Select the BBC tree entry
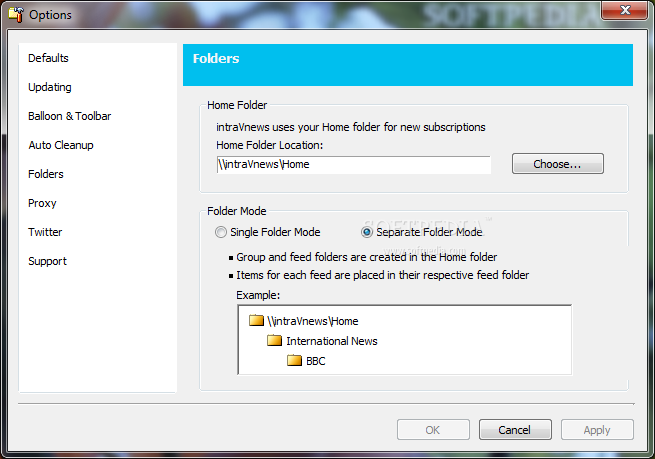 315,361
